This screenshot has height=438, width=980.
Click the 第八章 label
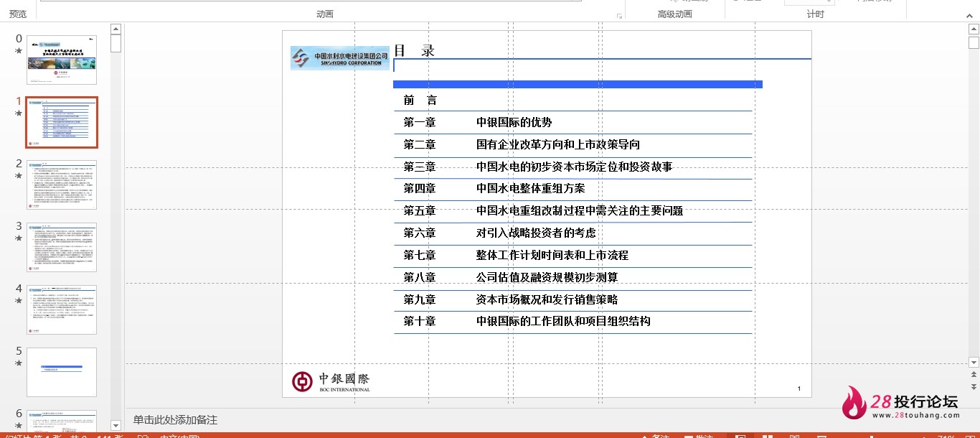(x=420, y=277)
